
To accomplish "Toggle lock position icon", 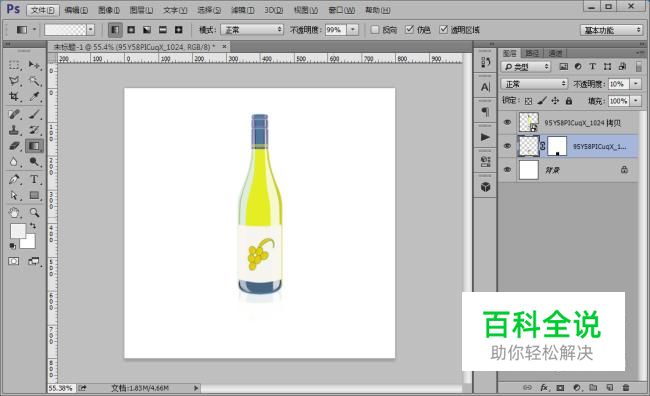I will coord(555,101).
